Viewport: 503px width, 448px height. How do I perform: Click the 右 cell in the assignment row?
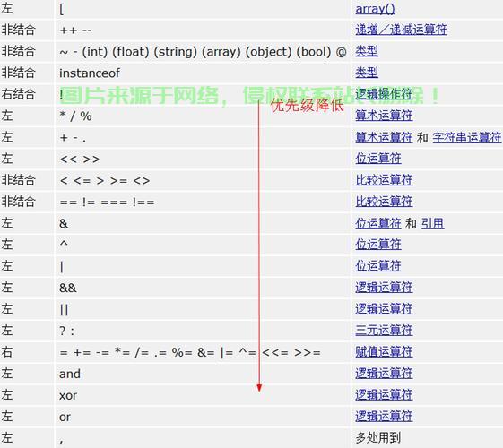[27, 352]
